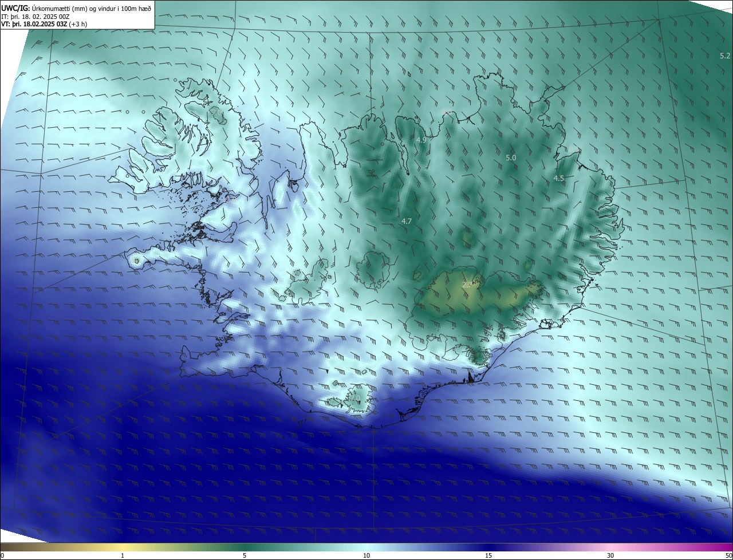Click the colorbar tick label 0
The height and width of the screenshot is (560, 733).
(2, 555)
